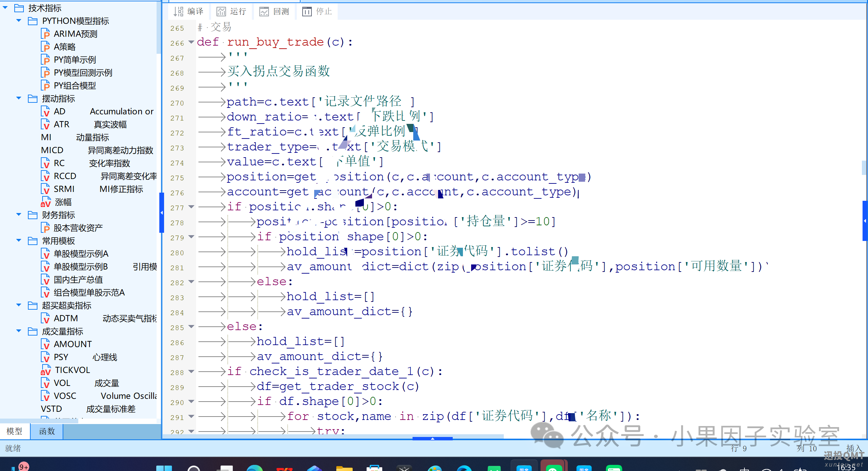Switch to the 模型 tab
The height and width of the screenshot is (471, 868).
pos(15,431)
